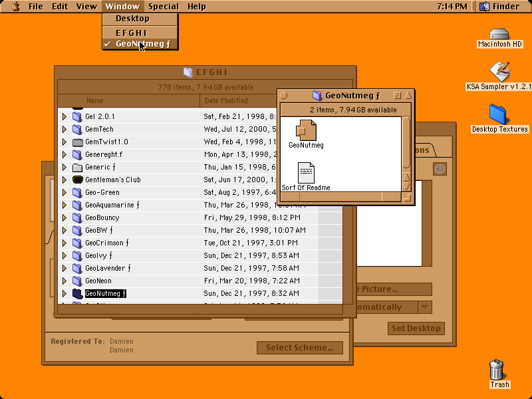This screenshot has height=399, width=532.
Task: Click the Generic ƒ folder icon
Action: tap(78, 168)
